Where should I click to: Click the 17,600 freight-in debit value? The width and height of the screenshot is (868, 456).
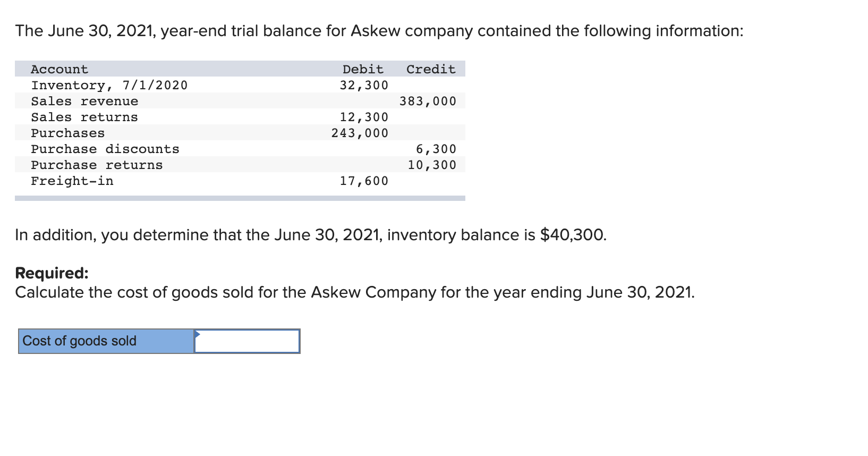[x=364, y=181]
